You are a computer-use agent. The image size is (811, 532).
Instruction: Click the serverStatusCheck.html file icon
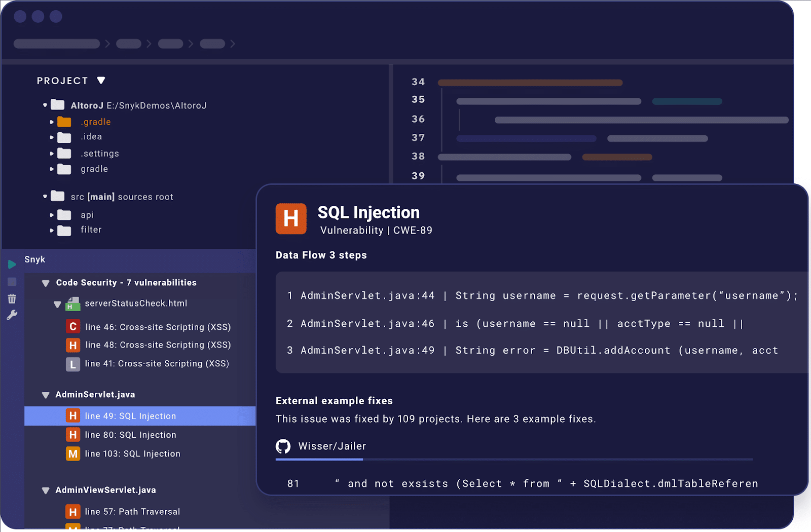coord(73,303)
